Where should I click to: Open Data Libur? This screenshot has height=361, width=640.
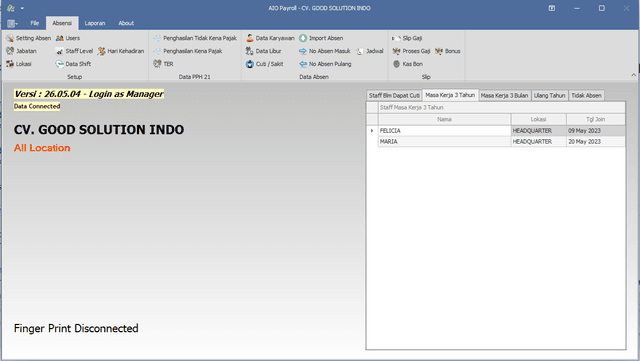[263, 51]
